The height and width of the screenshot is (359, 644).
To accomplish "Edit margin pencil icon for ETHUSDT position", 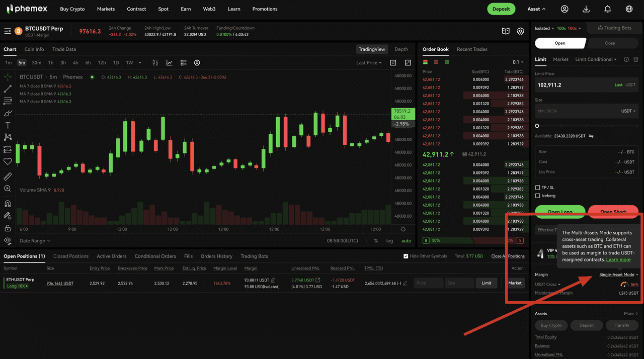I will 273,280.
